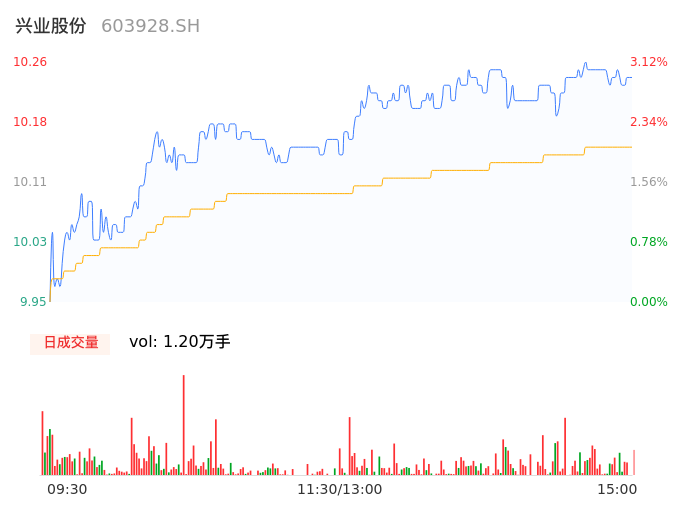Click the 11:30/13:00 midday time marker
Screen dimensions: 686x524
tap(340, 489)
